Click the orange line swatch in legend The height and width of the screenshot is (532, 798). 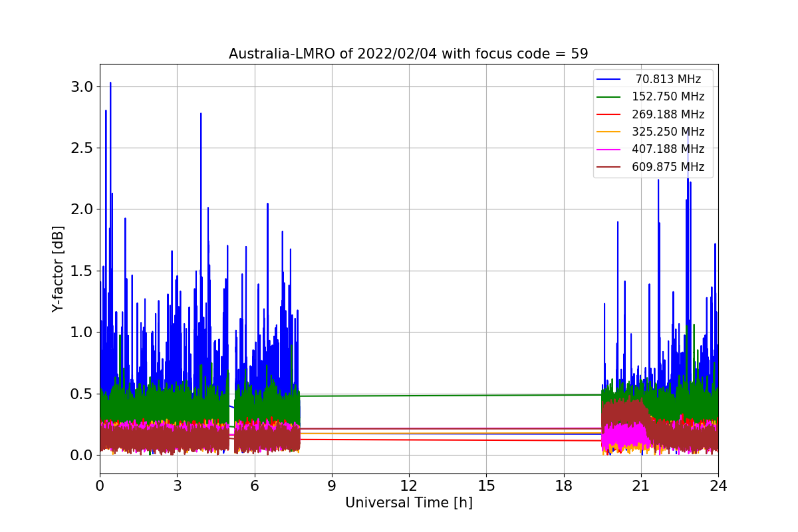point(608,132)
